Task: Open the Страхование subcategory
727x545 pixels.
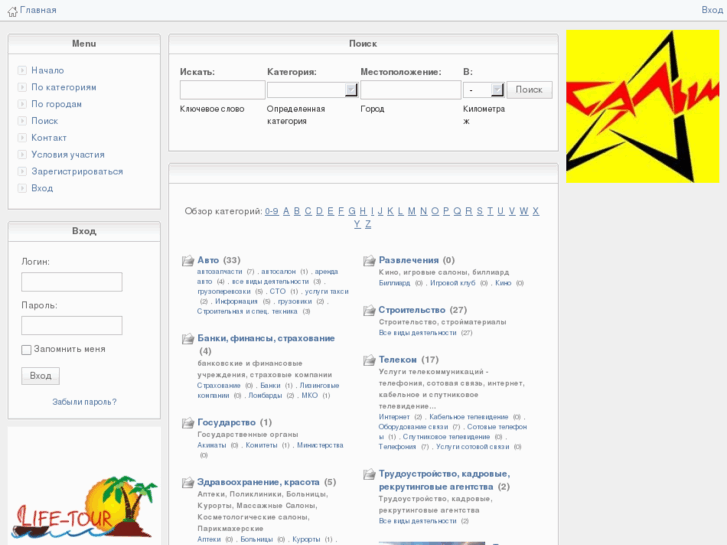Action: tap(219, 385)
